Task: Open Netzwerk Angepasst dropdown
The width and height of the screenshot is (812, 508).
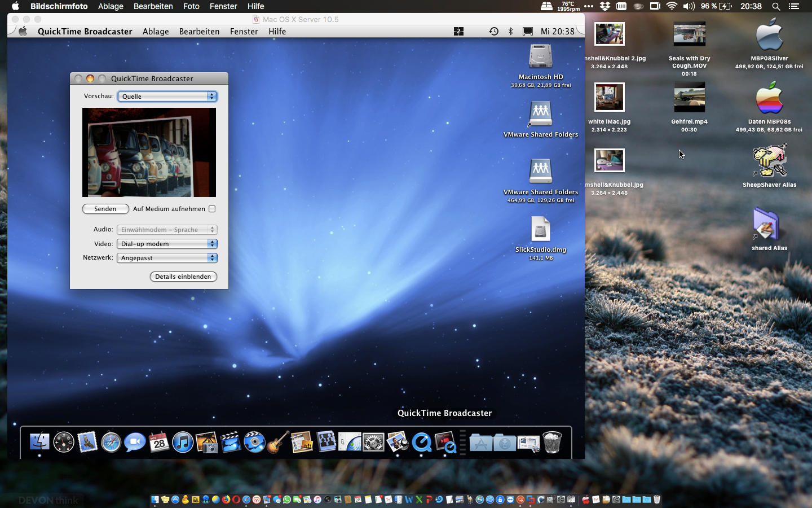Action: [167, 258]
